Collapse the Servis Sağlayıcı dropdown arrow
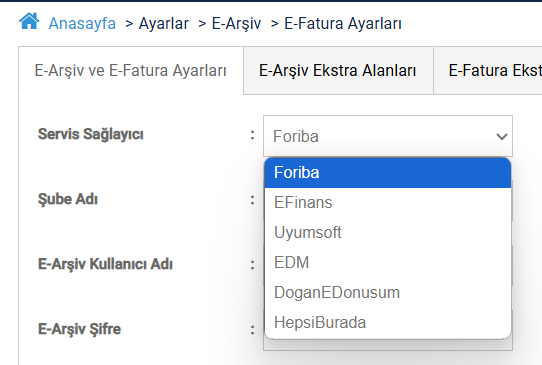This screenshot has height=365, width=542. tap(502, 137)
